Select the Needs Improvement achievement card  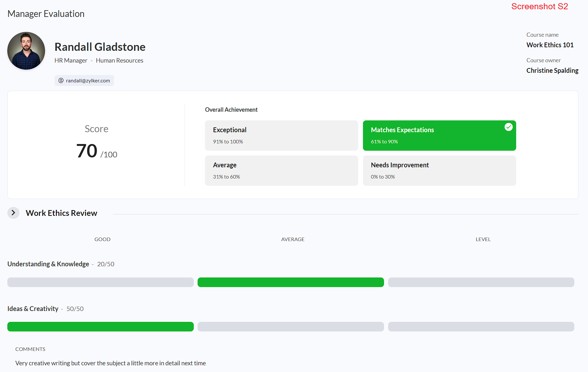click(x=439, y=171)
